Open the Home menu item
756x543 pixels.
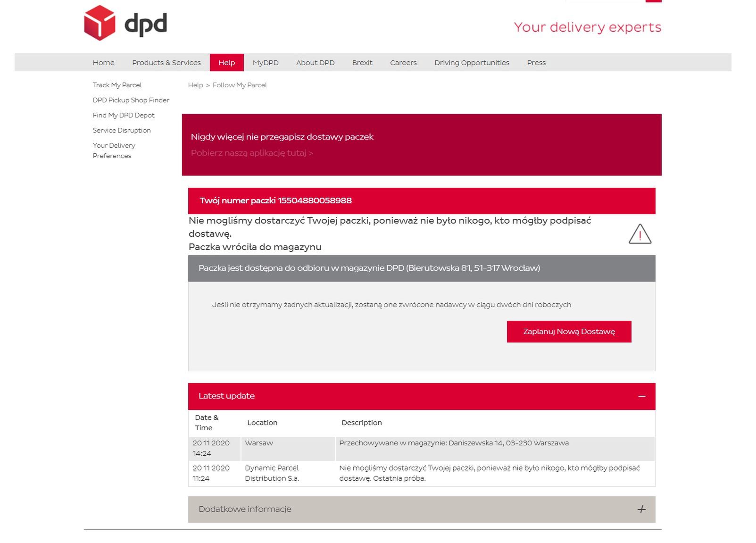pyautogui.click(x=104, y=63)
